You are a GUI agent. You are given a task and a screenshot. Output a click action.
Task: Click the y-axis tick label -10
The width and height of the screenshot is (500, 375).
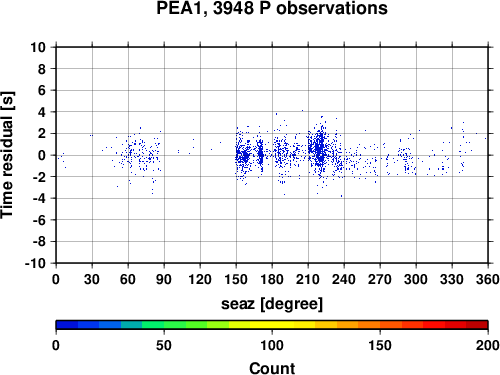pos(36,263)
